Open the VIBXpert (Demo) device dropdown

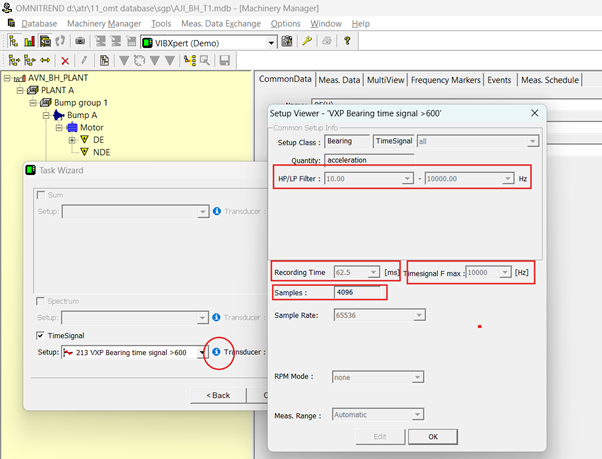[271, 43]
